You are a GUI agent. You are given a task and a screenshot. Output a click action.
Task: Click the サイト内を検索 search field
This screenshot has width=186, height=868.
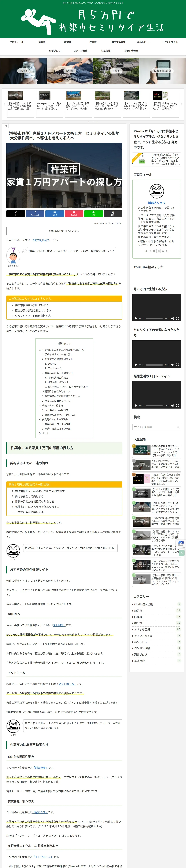[x=157, y=427]
